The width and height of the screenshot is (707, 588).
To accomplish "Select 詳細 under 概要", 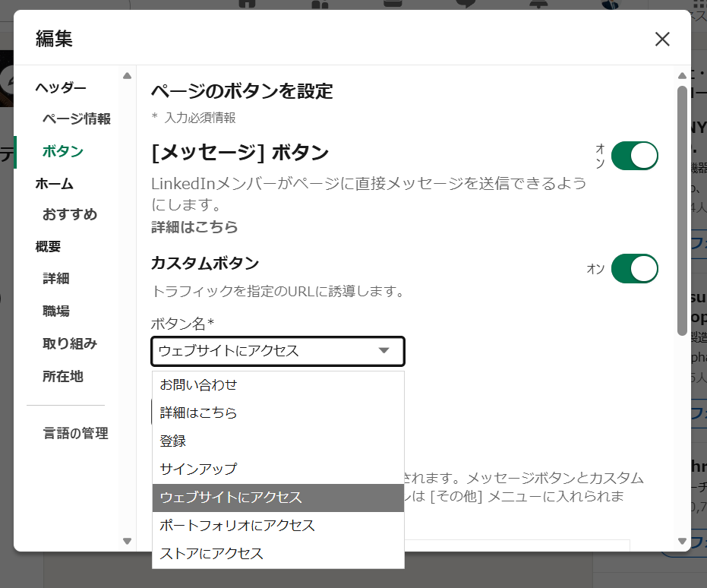I will [x=55, y=279].
